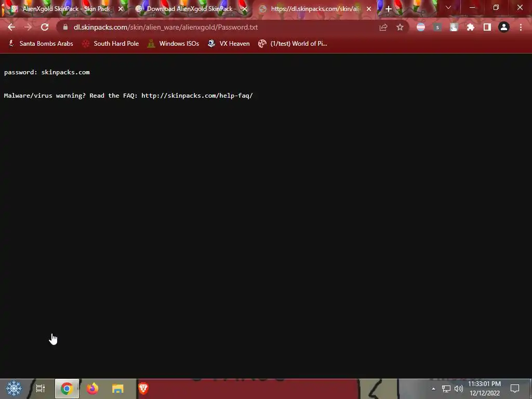Show hidden system tray icons
The height and width of the screenshot is (399, 532).
pos(433,389)
